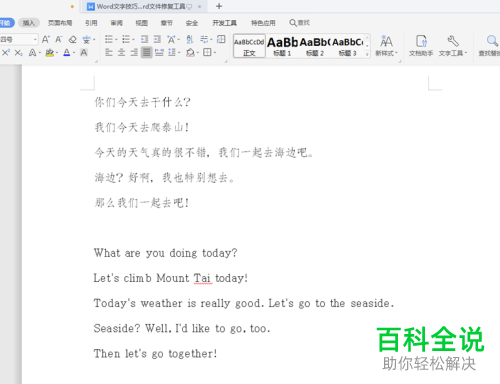
Task: Center align the paragraph
Action: tap(122, 53)
